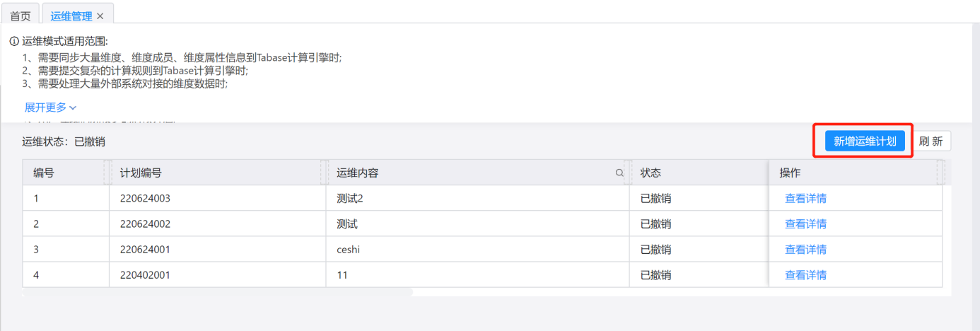
Task: Switch to the 首页 tab
Action: click(20, 16)
